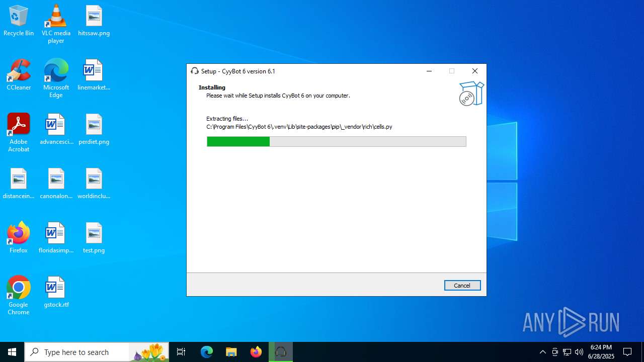Click the CyyBot headset icon in title bar
Screen dimensions: 644x362
pyautogui.click(x=195, y=71)
